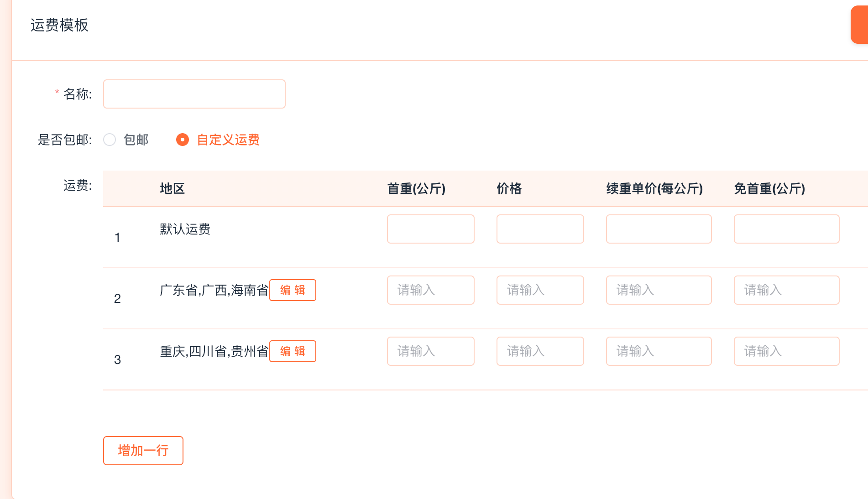Focus 续重单价 field in row 2

pos(659,290)
